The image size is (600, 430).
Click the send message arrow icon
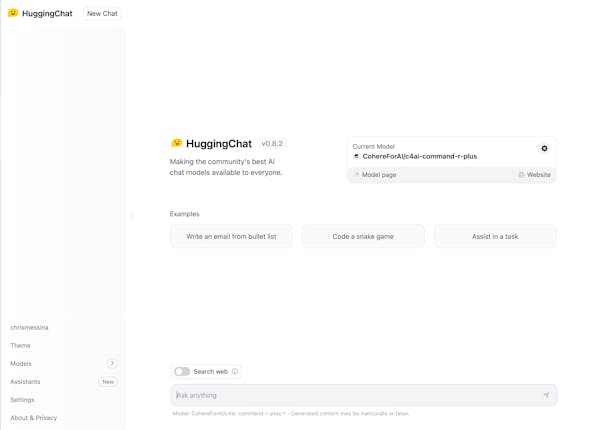tap(546, 395)
